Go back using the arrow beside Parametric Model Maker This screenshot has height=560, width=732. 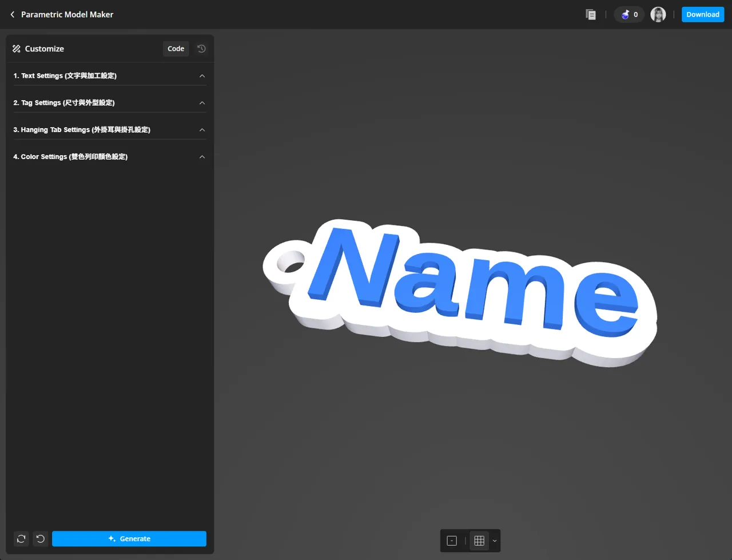[x=13, y=14]
